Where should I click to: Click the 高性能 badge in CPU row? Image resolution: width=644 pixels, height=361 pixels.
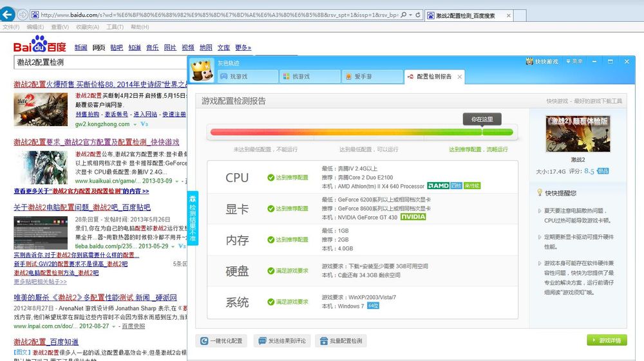472,186
